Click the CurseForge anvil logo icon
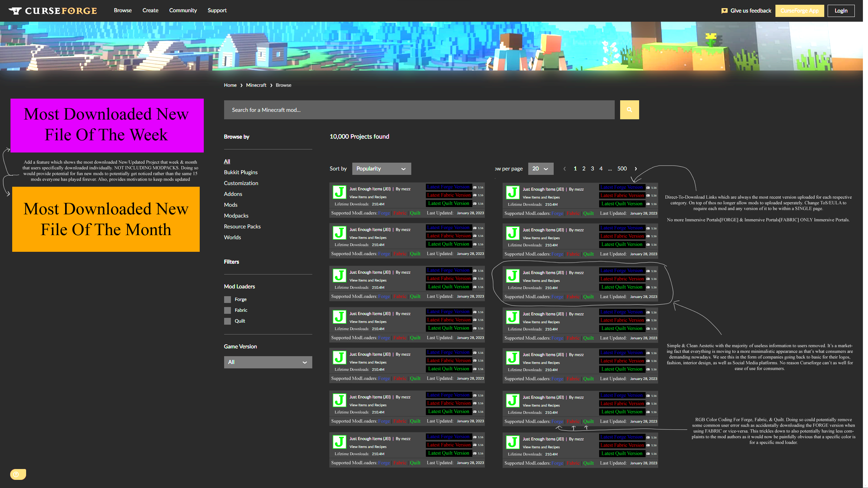This screenshot has height=488, width=868. tap(15, 11)
